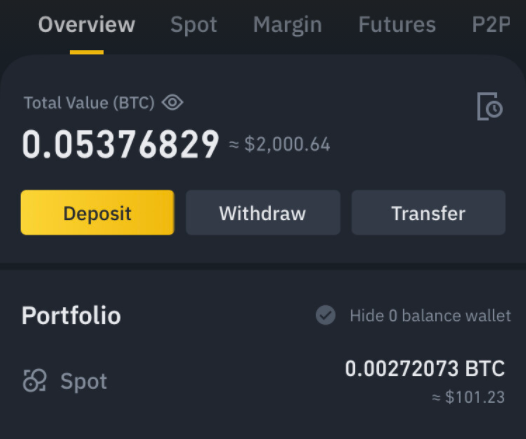Viewport: 526px width, 439px height.
Task: Open the P2P tab
Action: pyautogui.click(x=491, y=25)
